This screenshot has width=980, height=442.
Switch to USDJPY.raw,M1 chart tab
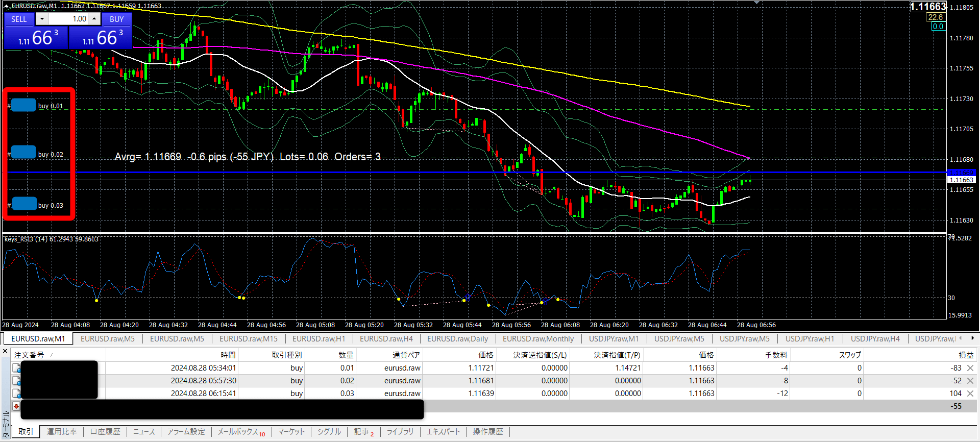click(x=614, y=339)
